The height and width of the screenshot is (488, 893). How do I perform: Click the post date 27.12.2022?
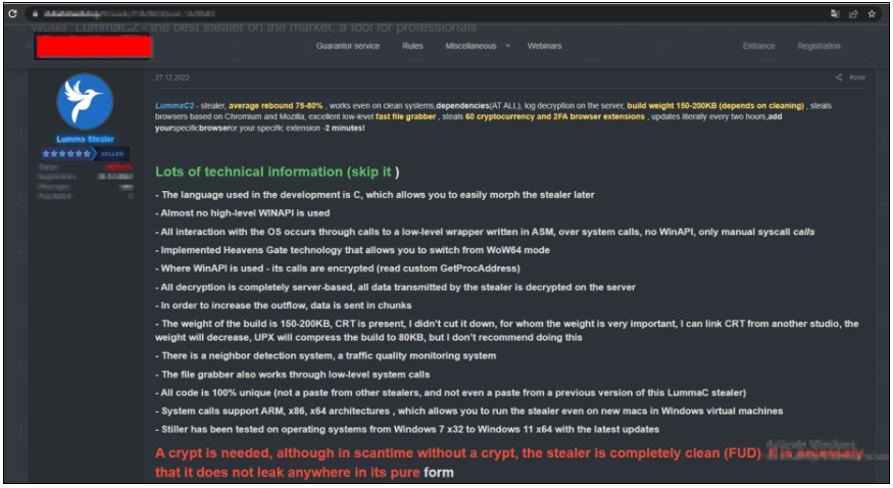click(172, 77)
